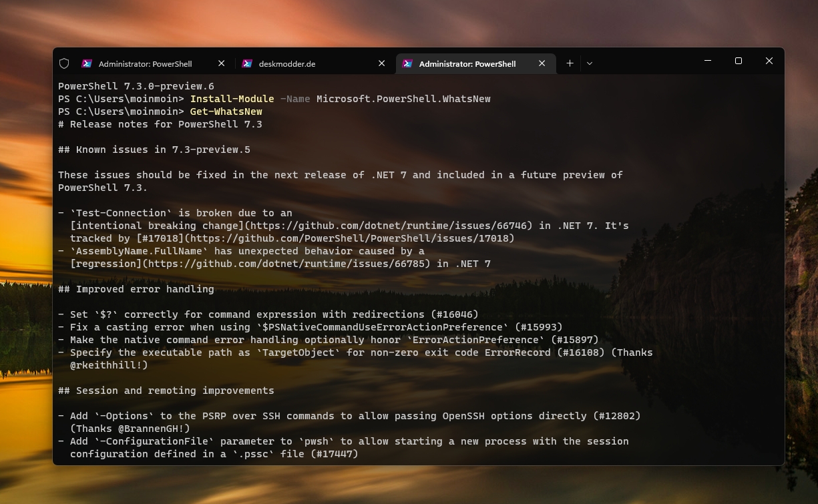818x504 pixels.
Task: Click the '`-ConfigurationFile`' parameter text
Action: 154,441
